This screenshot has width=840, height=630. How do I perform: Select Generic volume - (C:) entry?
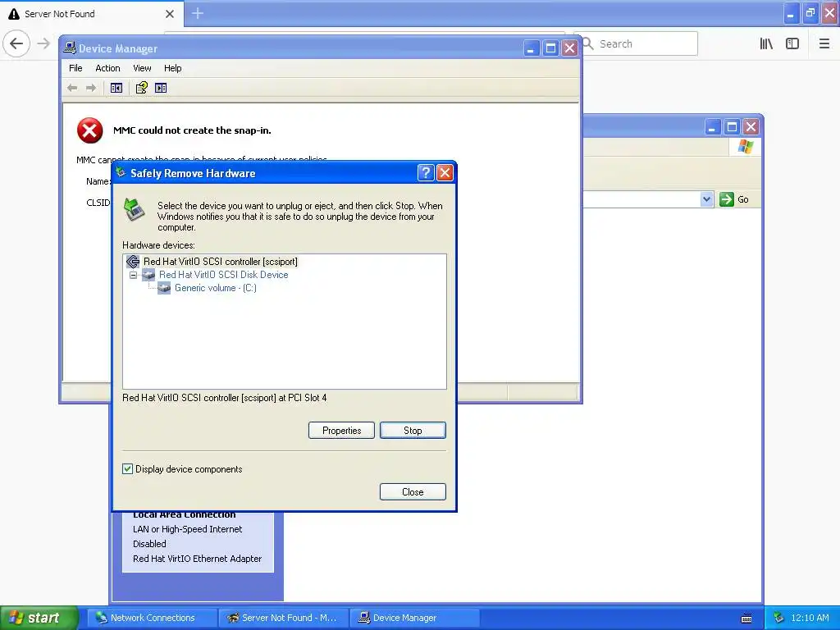click(x=216, y=288)
